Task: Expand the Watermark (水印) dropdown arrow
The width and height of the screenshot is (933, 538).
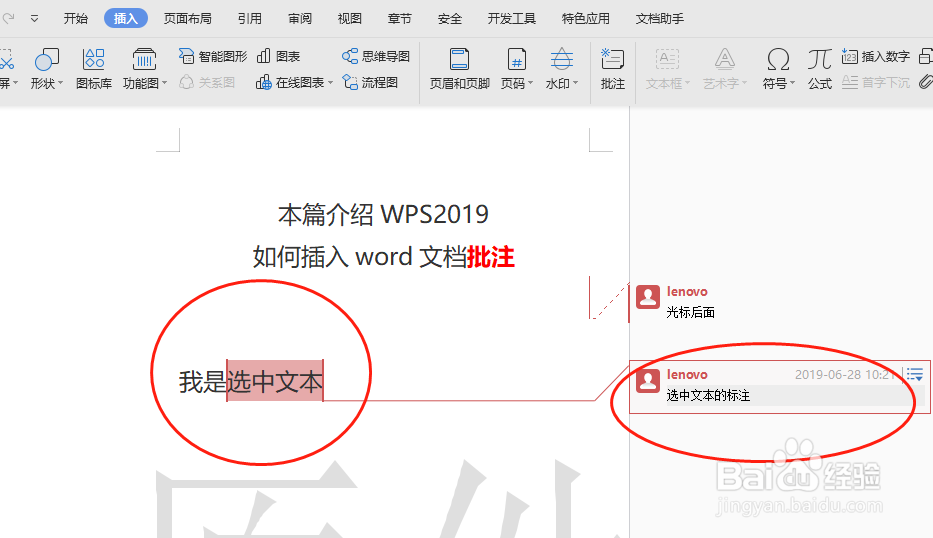Action: (x=575, y=83)
